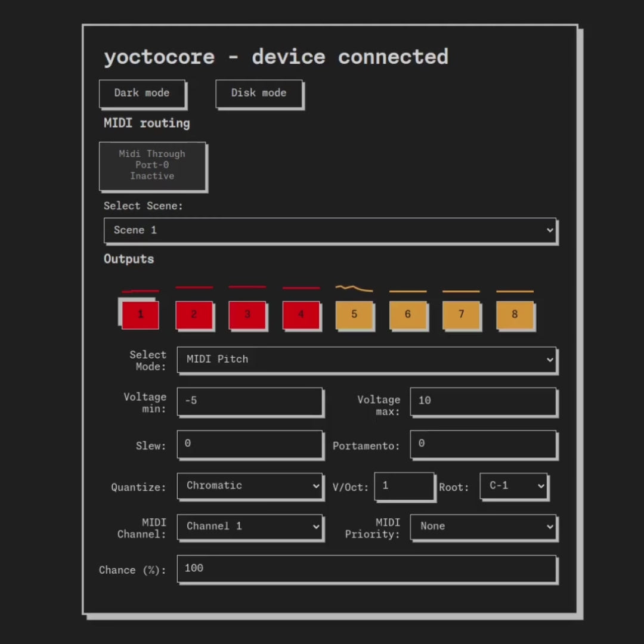The image size is (644, 644).
Task: Select output 3 red square
Action: [x=247, y=314]
